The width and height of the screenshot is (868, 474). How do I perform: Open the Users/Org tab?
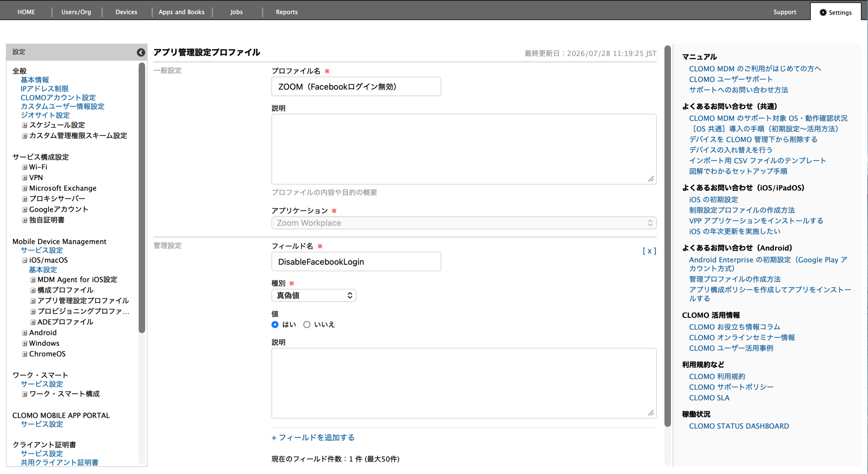pos(76,12)
